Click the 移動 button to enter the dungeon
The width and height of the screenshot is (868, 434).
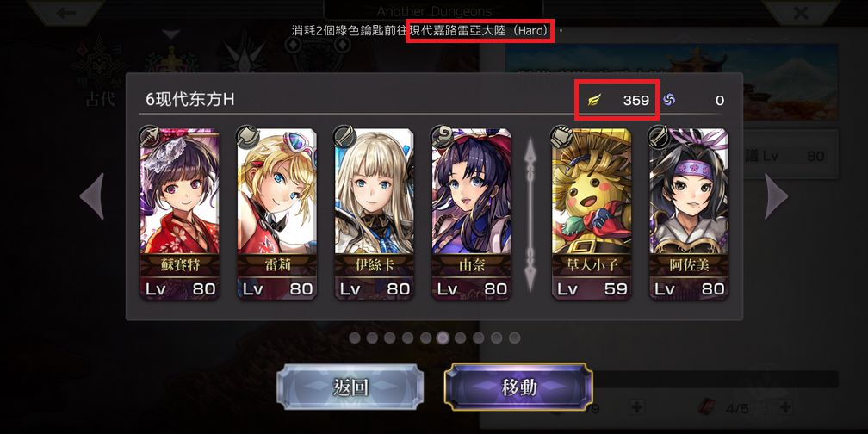(518, 387)
